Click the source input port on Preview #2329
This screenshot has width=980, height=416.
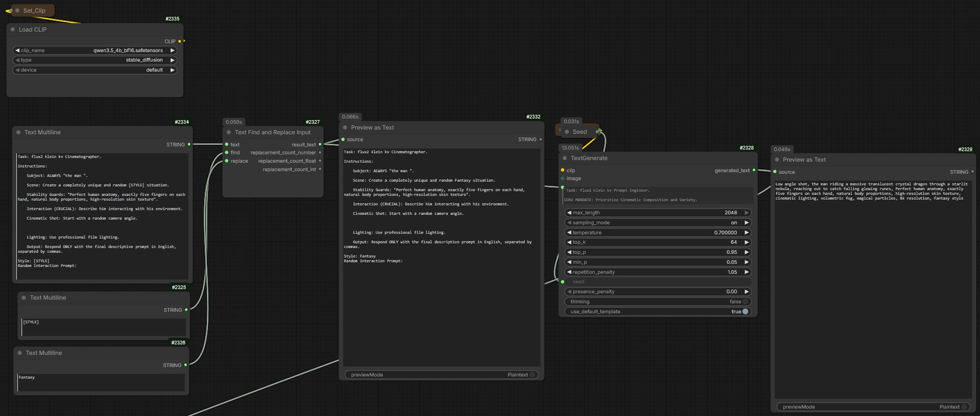pyautogui.click(x=775, y=172)
